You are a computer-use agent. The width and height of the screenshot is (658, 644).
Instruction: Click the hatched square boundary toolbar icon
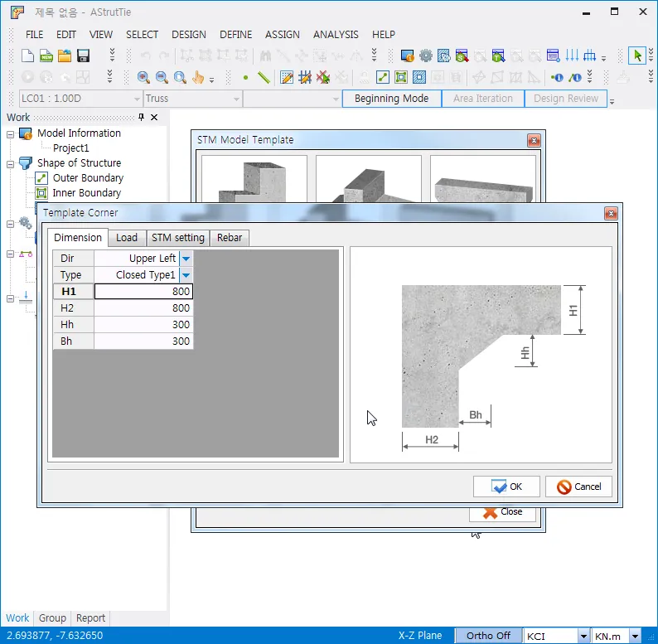(419, 77)
